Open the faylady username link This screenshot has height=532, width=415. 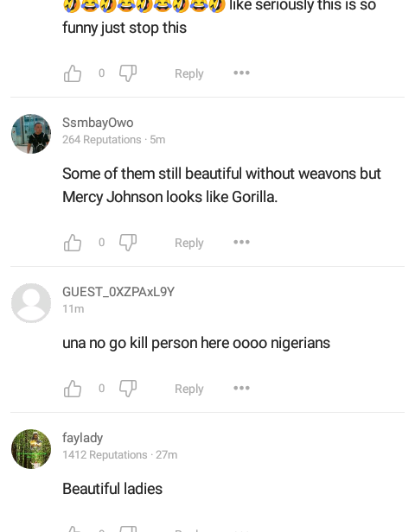pos(82,438)
